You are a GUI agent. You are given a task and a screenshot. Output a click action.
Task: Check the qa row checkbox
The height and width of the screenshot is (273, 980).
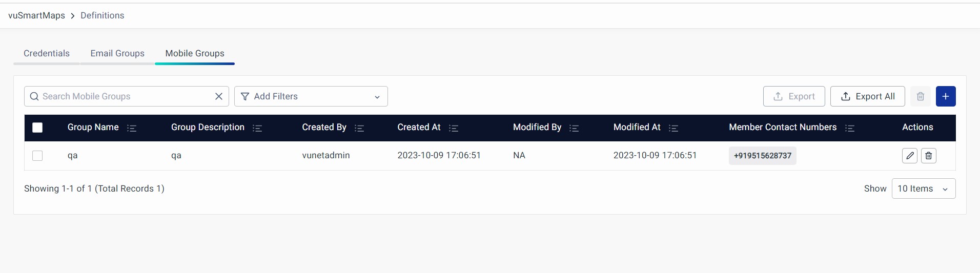coord(37,156)
